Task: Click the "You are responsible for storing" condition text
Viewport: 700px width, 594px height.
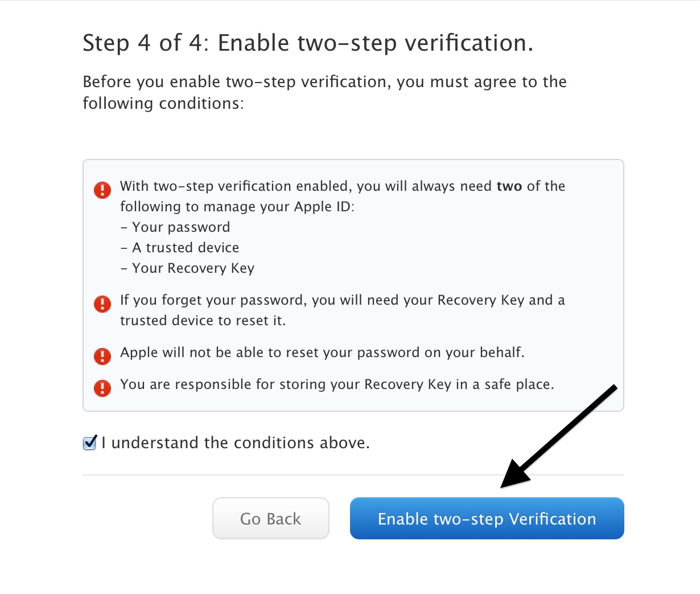Action: click(x=337, y=384)
